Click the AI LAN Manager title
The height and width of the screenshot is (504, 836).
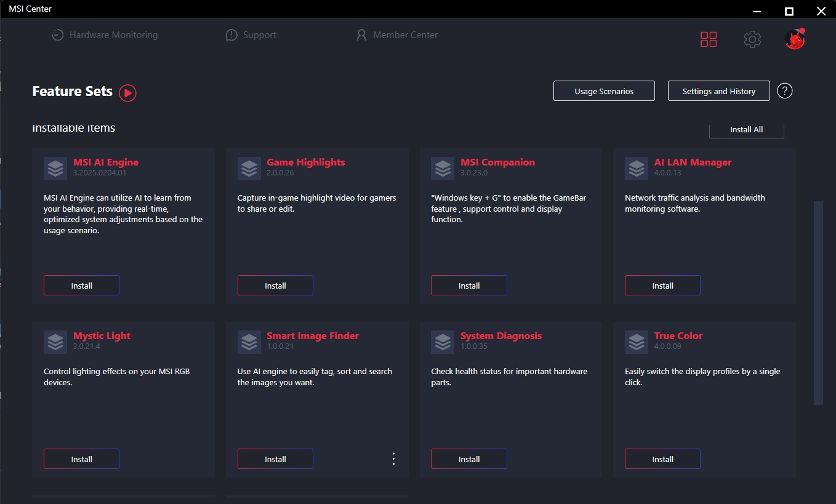[x=693, y=162]
